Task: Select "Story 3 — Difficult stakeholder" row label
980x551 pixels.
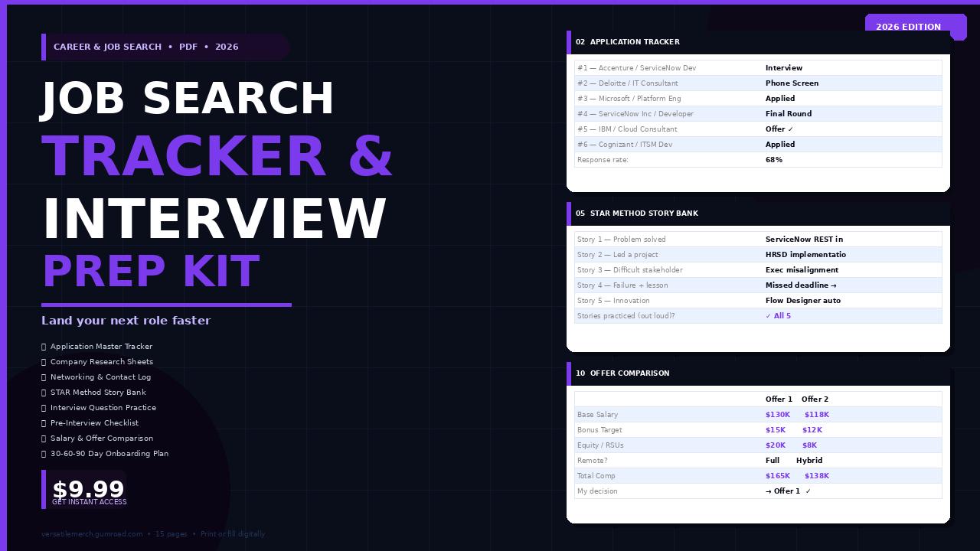Action: click(x=629, y=270)
